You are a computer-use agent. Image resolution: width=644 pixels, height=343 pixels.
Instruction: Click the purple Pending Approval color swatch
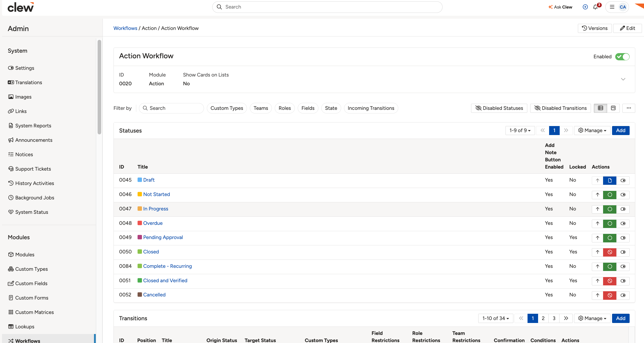[140, 237]
